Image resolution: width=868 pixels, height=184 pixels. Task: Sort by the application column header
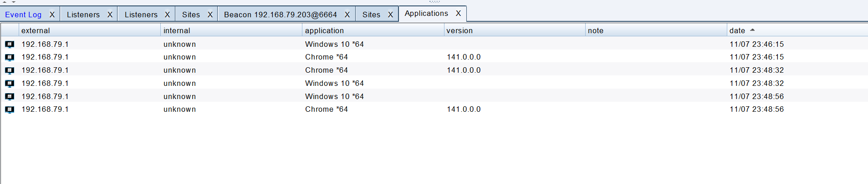point(373,30)
